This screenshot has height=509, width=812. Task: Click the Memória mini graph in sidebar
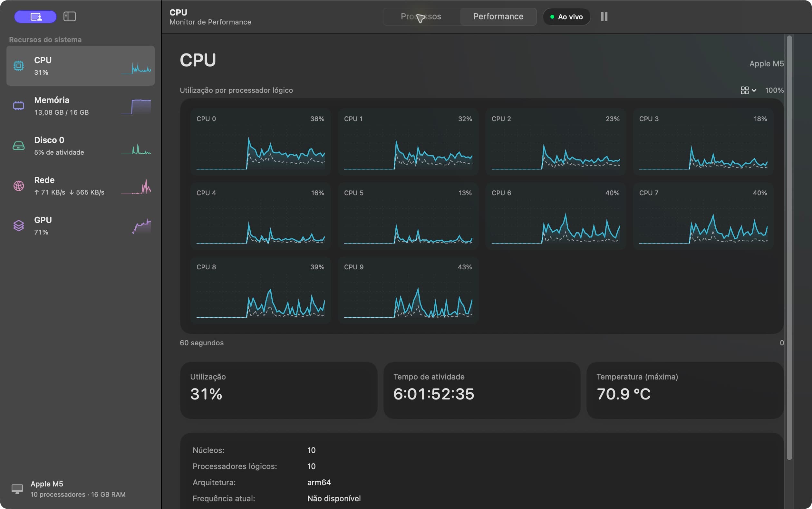pyautogui.click(x=136, y=107)
